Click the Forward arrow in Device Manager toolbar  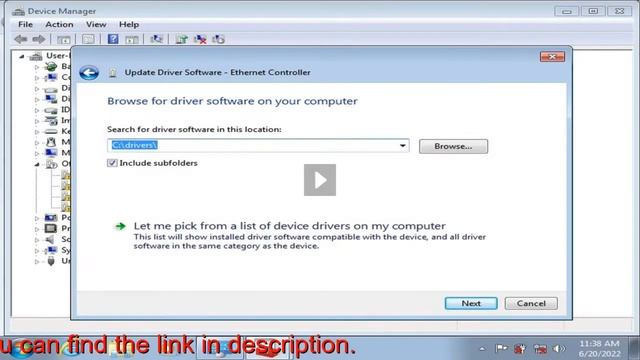(x=39, y=39)
